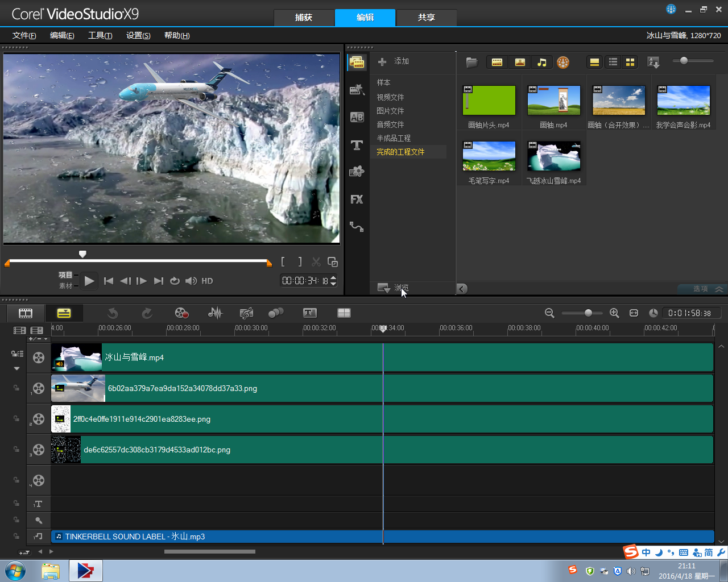
Task: Fit project in timeline window
Action: pos(634,313)
